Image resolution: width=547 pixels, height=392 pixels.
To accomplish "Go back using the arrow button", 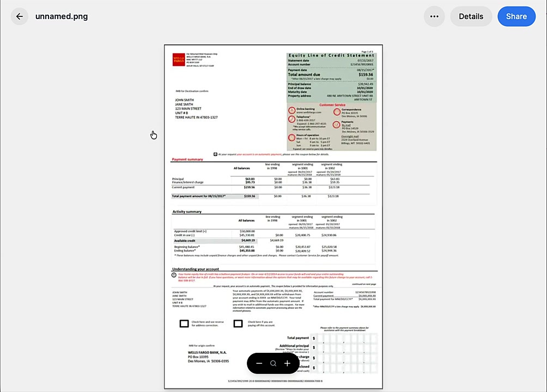I will pyautogui.click(x=20, y=16).
